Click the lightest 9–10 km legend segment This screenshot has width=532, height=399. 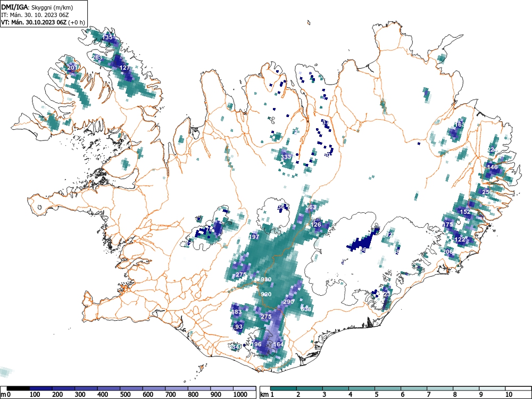[x=492, y=388]
